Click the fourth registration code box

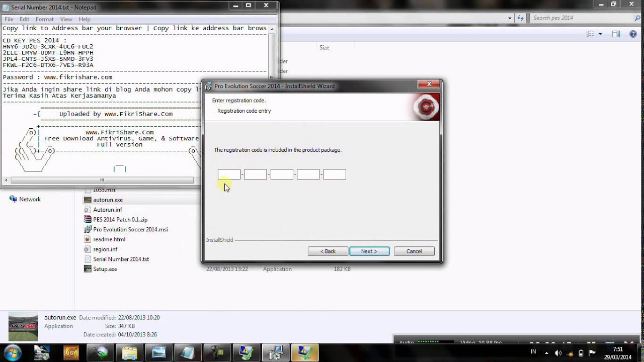(308, 174)
